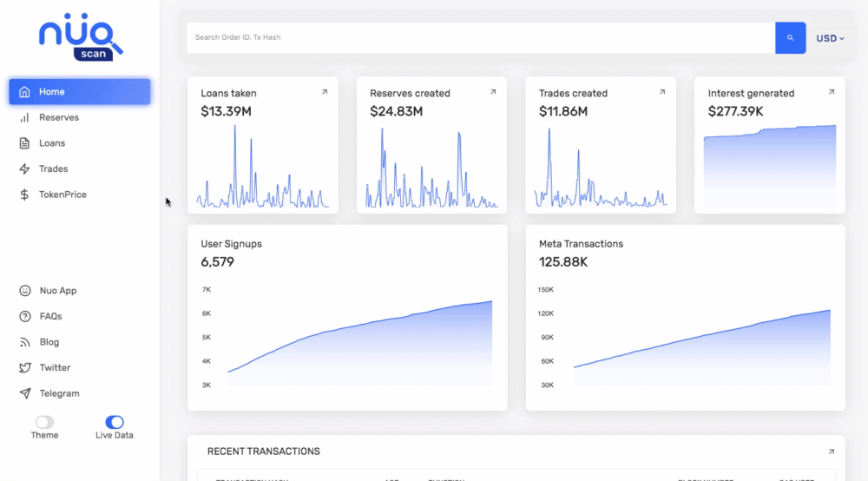Click the 7K axis label
The width and height of the screenshot is (868, 481).
207,289
